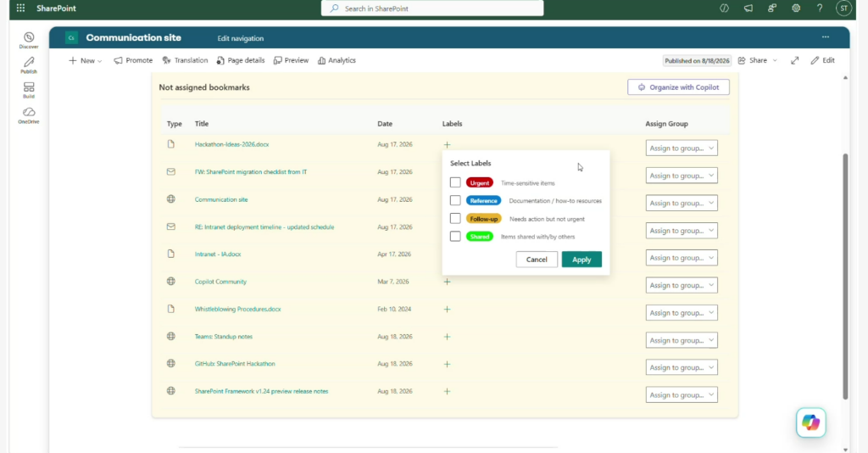Open Assign to group for Communication site row
This screenshot has width=868, height=453.
pyautogui.click(x=682, y=203)
